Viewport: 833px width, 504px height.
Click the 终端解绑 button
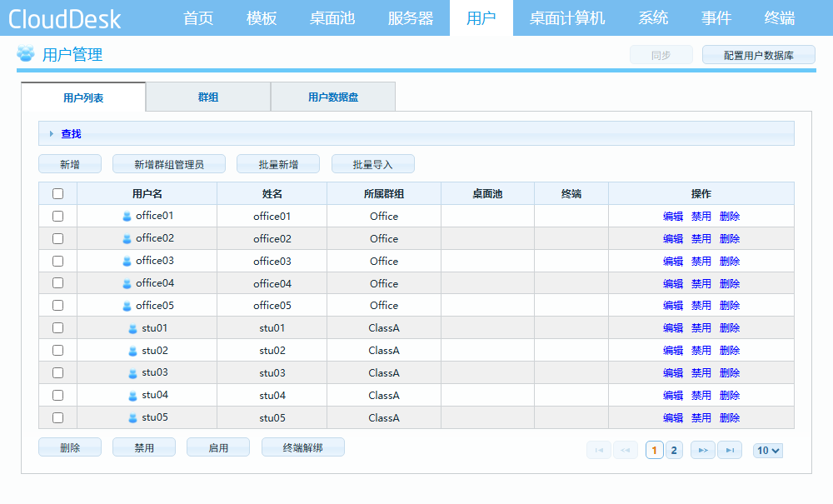point(303,447)
